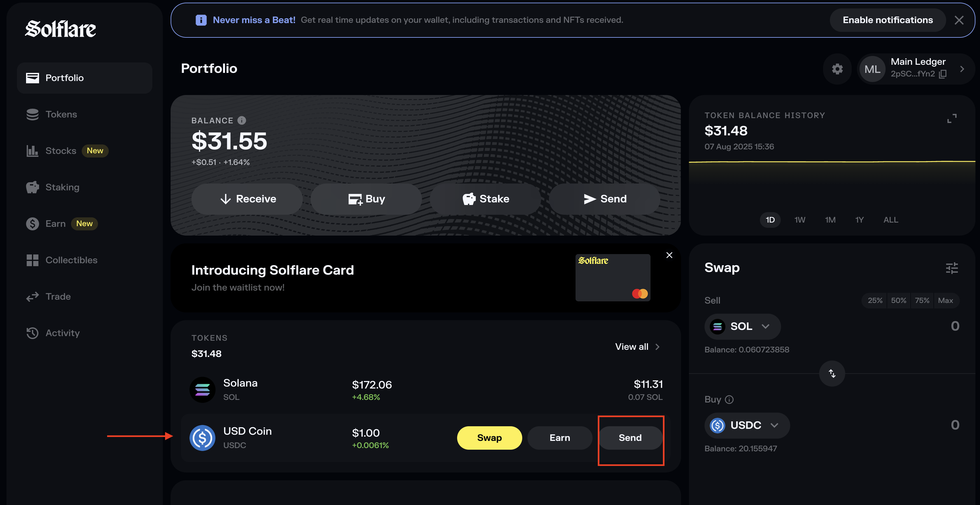Open the Trade arrows icon

(x=33, y=297)
